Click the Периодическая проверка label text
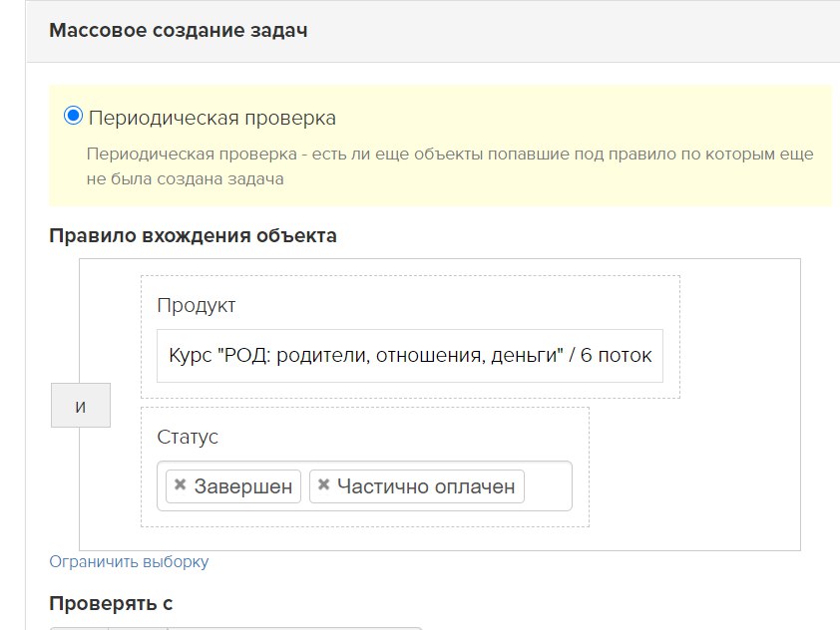The image size is (840, 630). click(212, 118)
